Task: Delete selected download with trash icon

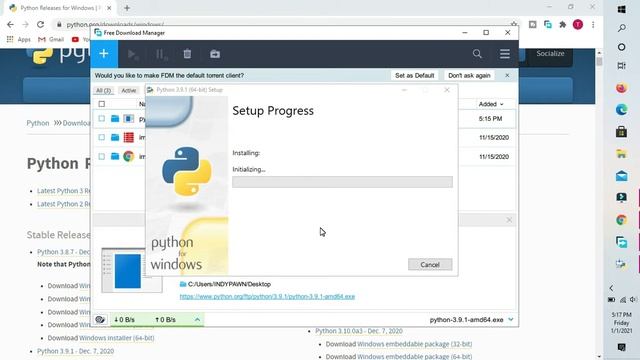Action: pos(187,54)
